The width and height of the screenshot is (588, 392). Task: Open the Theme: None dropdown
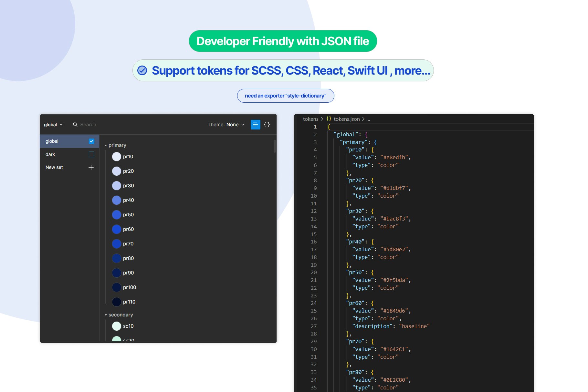(x=226, y=125)
